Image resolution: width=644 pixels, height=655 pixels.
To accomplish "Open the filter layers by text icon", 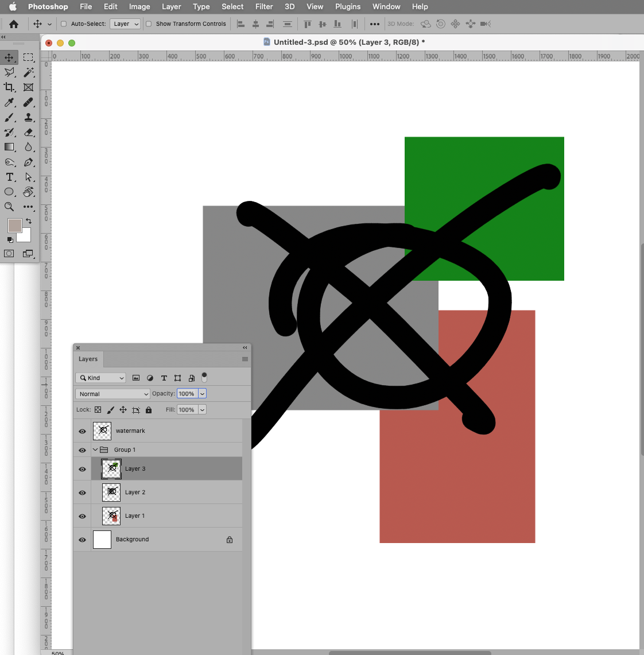I will click(x=164, y=378).
